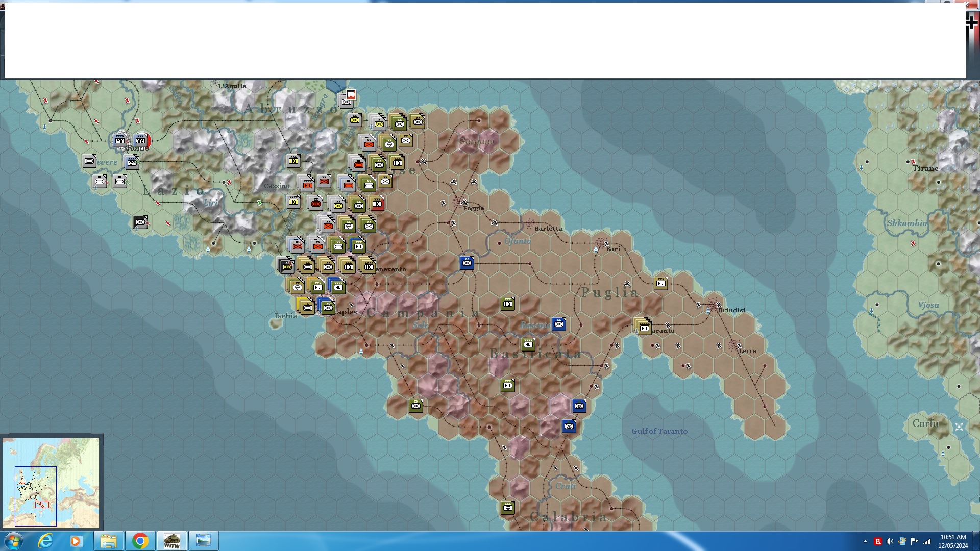The width and height of the screenshot is (980, 551).
Task: Click the icon next to Corfu
Action: point(959,427)
